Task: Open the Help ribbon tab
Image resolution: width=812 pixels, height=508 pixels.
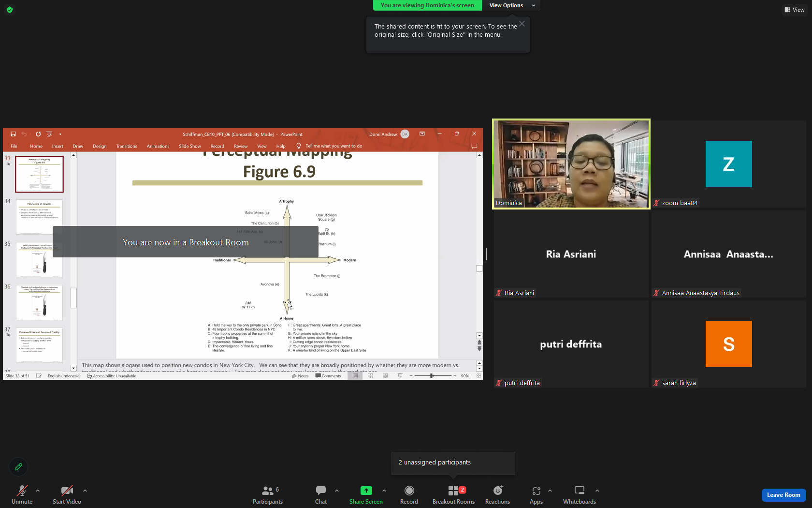Action: click(281, 146)
